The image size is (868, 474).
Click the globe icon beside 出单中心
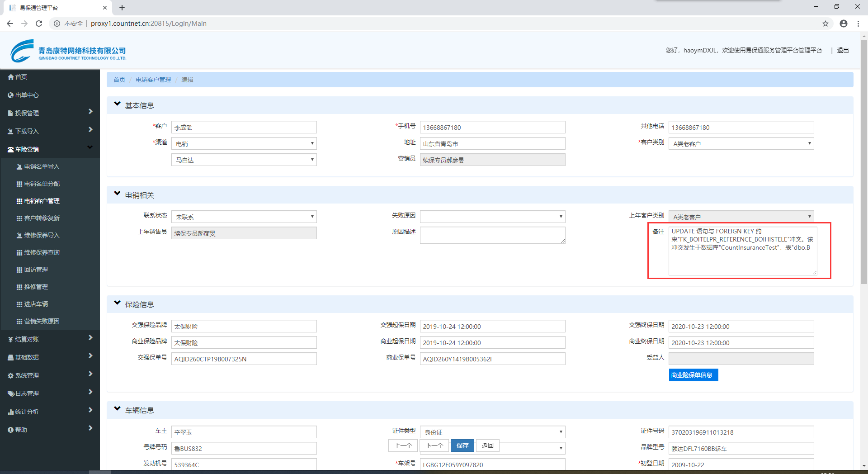click(11, 95)
